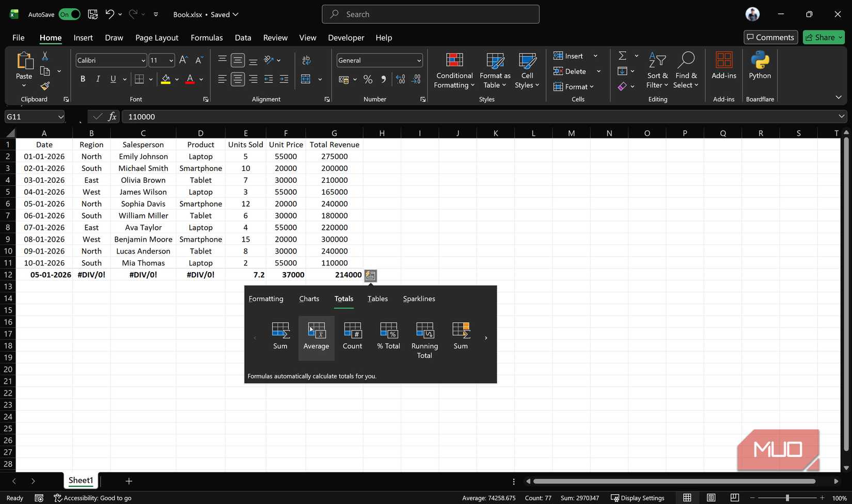Screen dimensions: 852x504
Task: Toggle italic formatting
Action: tap(98, 79)
